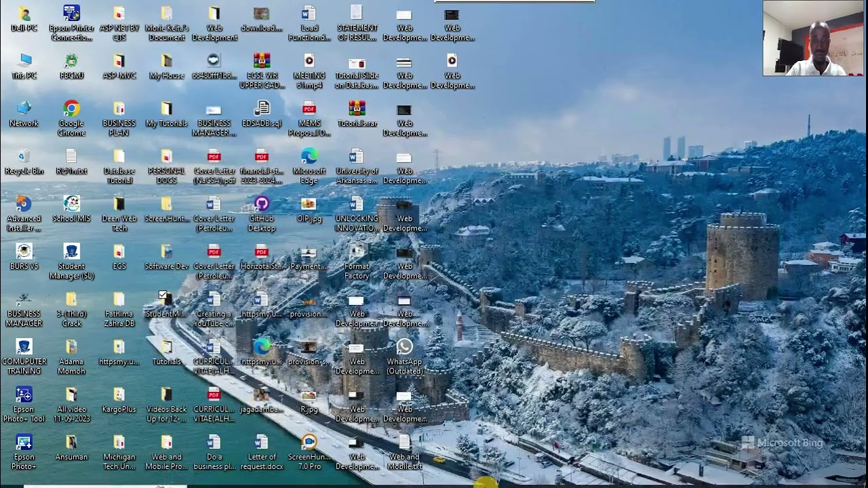The height and width of the screenshot is (488, 868).
Task: Open HorizotalSt... PDF file
Action: 262,257
